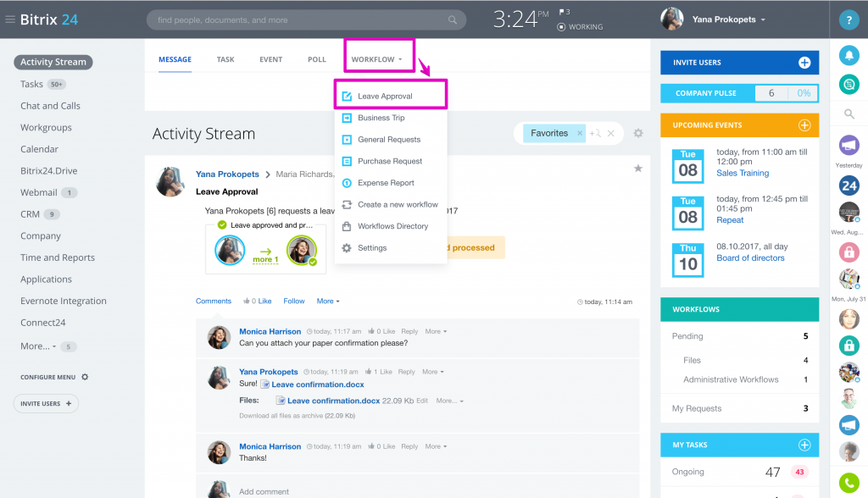Screen dimensions: 868x498
Task: Open the Sales Training event link
Action: [x=743, y=173]
